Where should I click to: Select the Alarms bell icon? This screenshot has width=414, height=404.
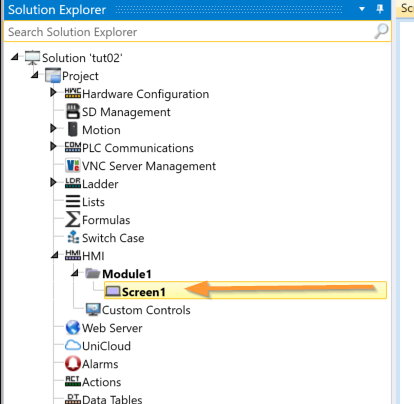[73, 363]
